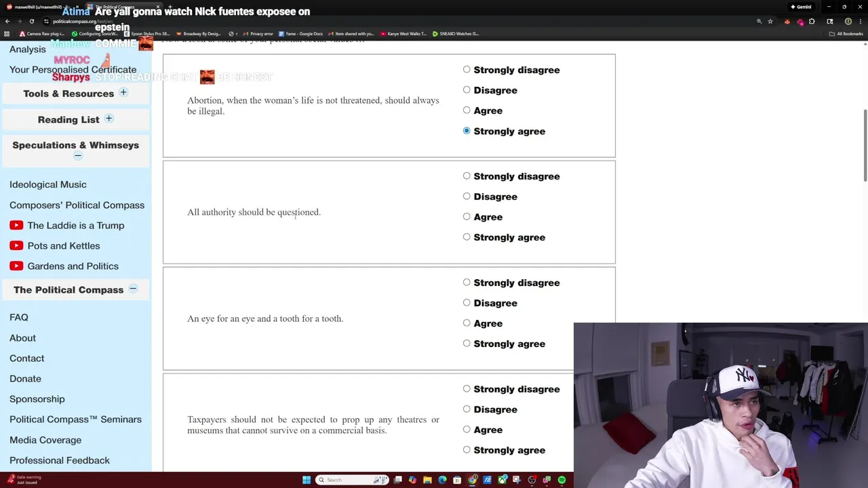
Task: Select Strongly disagree for the abortion statement
Action: point(467,69)
